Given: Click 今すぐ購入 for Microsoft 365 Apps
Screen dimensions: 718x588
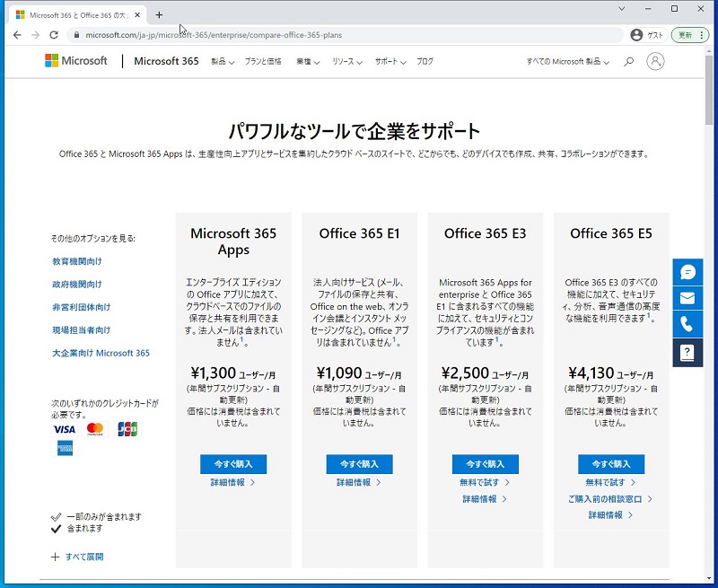Looking at the screenshot, I should pos(233,464).
